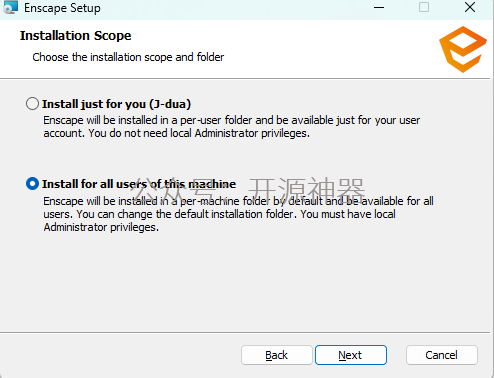Select the Install for all users radio button

[32, 184]
